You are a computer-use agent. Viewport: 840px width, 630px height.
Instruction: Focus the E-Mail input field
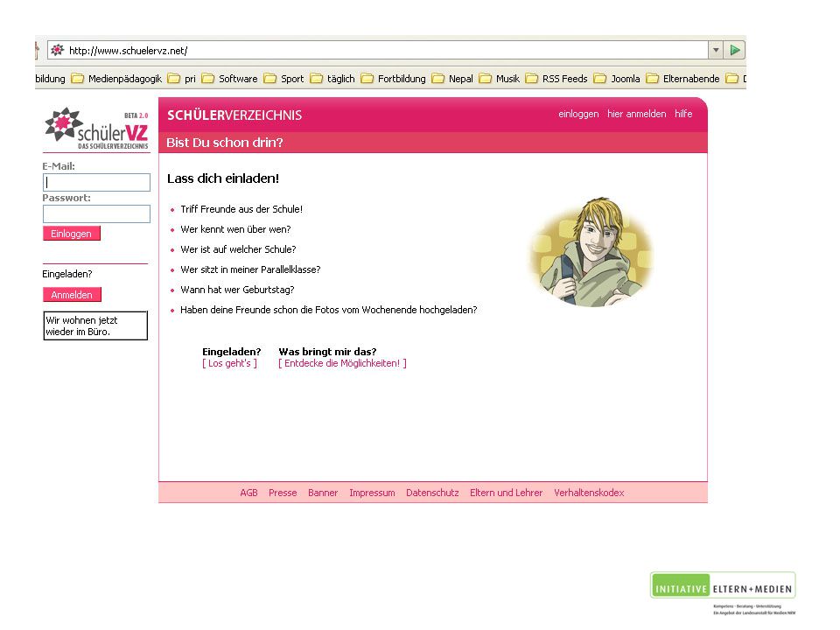tap(96, 182)
